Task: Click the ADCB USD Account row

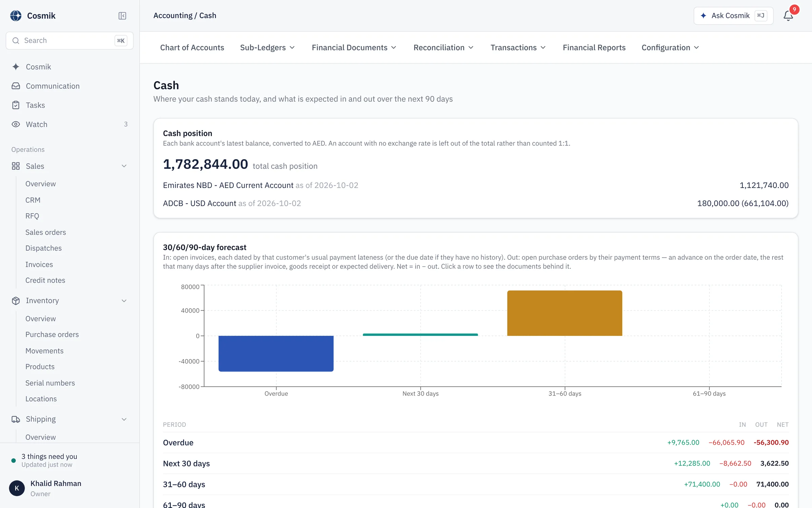Action: 476,203
